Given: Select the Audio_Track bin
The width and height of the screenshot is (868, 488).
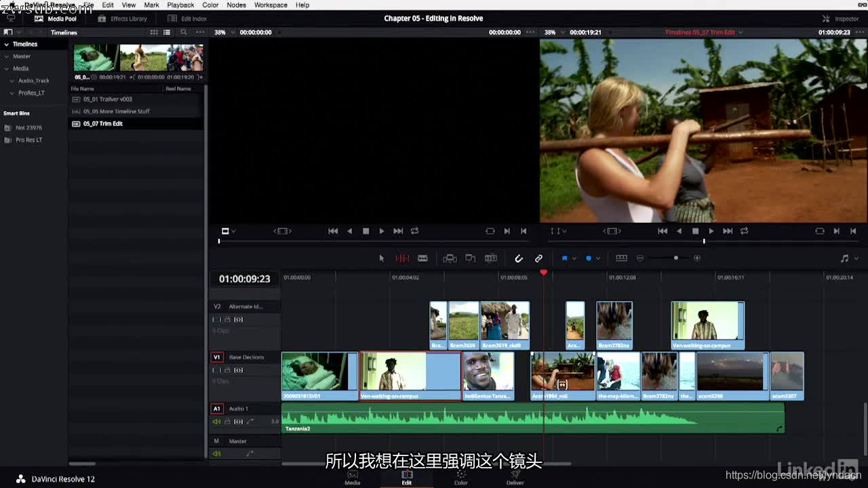Looking at the screenshot, I should 33,81.
